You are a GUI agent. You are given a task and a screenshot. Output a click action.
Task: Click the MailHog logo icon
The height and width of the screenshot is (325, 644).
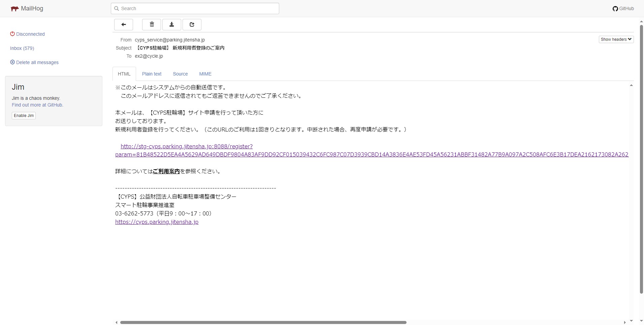14,9
